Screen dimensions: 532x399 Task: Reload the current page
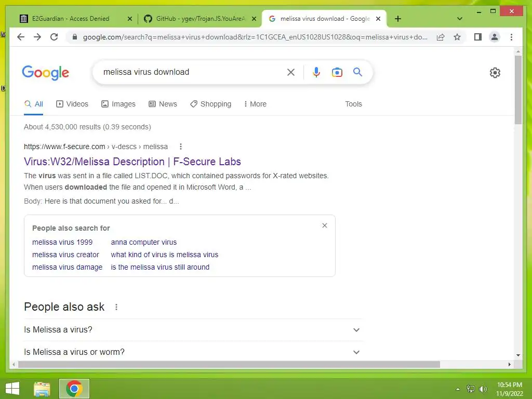(x=54, y=37)
